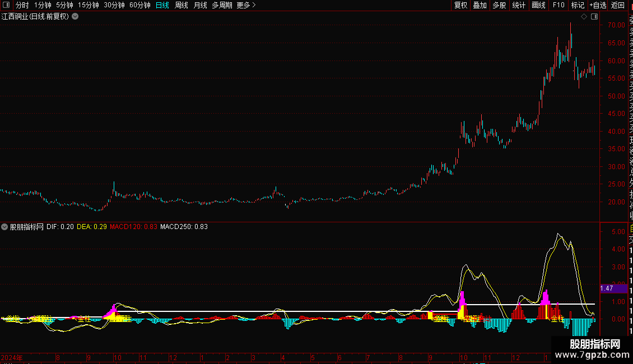The width and height of the screenshot is (633, 364).
Task: Click the 5.00 indicator axis label
Action: click(618, 232)
